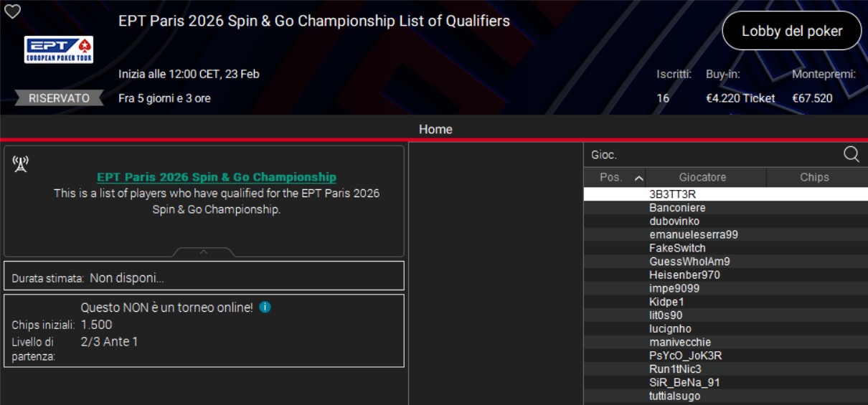The image size is (868, 405).
Task: Select player FakeSwitch row
Action: 677,248
